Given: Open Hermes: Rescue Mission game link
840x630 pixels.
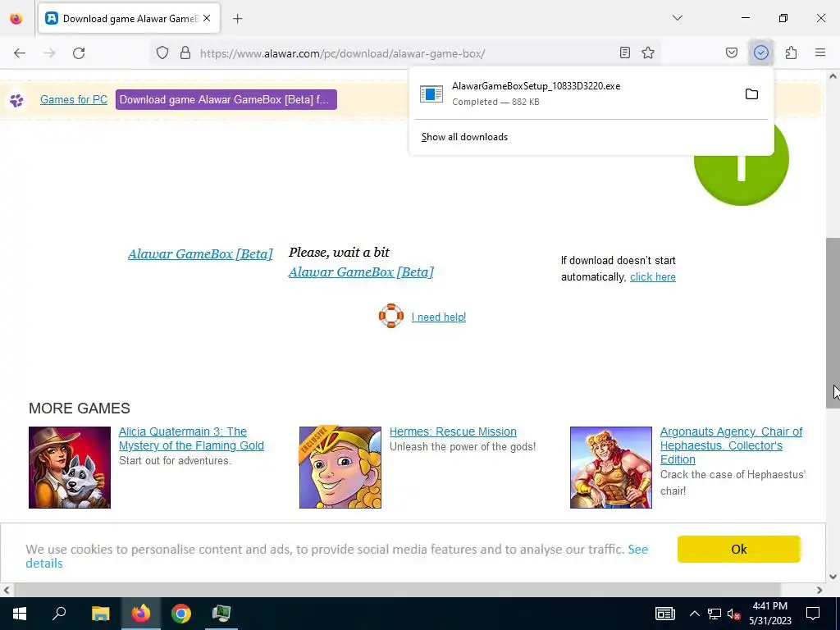Looking at the screenshot, I should tap(453, 431).
